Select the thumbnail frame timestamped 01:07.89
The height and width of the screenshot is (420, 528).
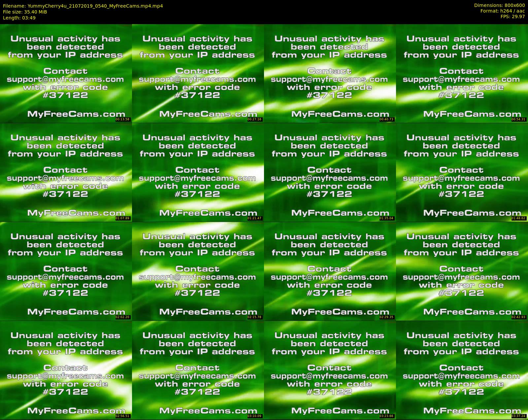click(66, 172)
